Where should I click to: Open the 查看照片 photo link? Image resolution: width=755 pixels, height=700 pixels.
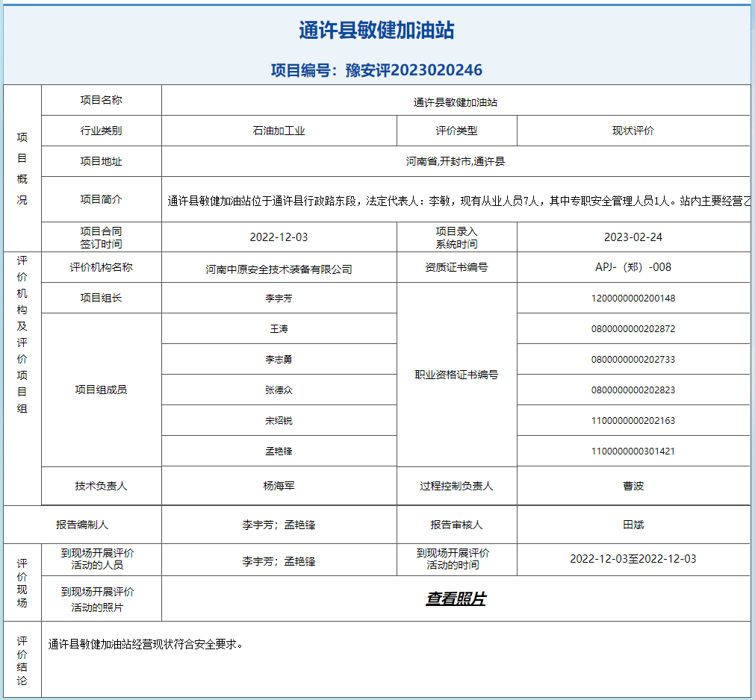(x=456, y=599)
